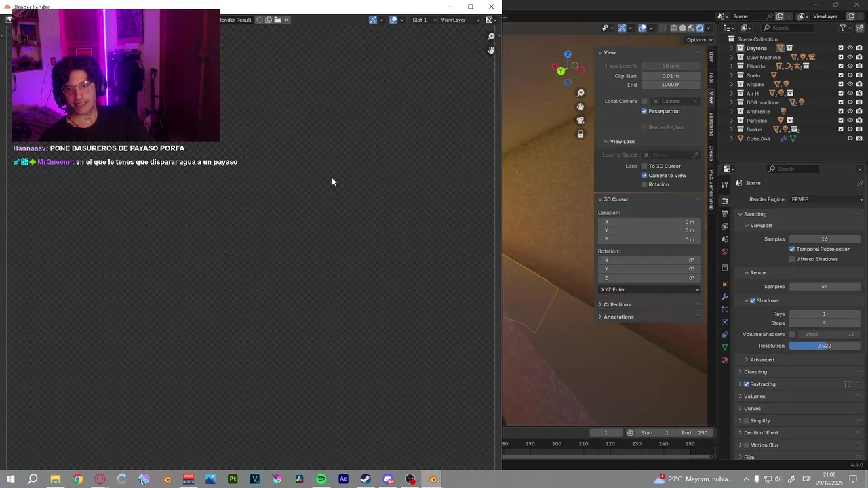Click the Render Samples field showing 64
868x488 pixels.
coord(825,287)
